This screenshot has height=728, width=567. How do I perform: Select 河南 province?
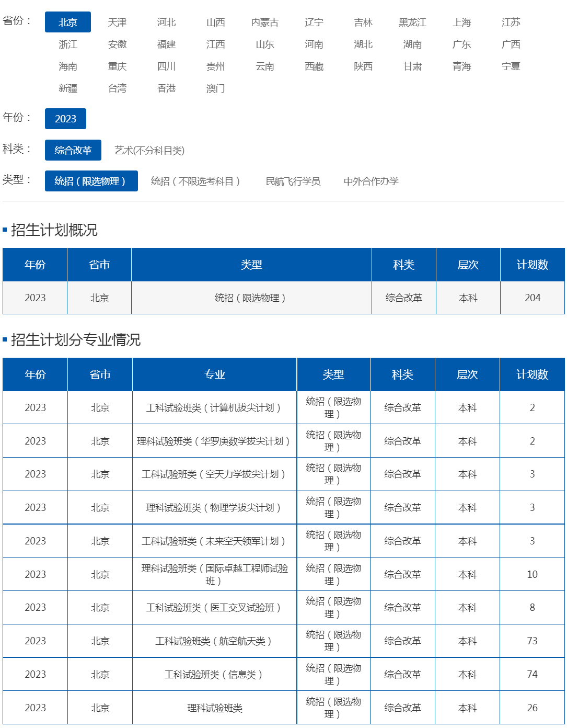pos(314,44)
